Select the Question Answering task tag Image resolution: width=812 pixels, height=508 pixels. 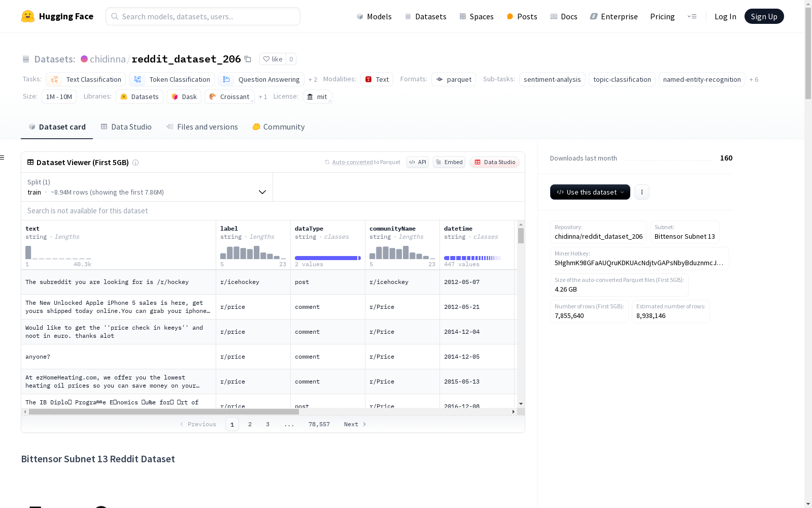coord(261,79)
